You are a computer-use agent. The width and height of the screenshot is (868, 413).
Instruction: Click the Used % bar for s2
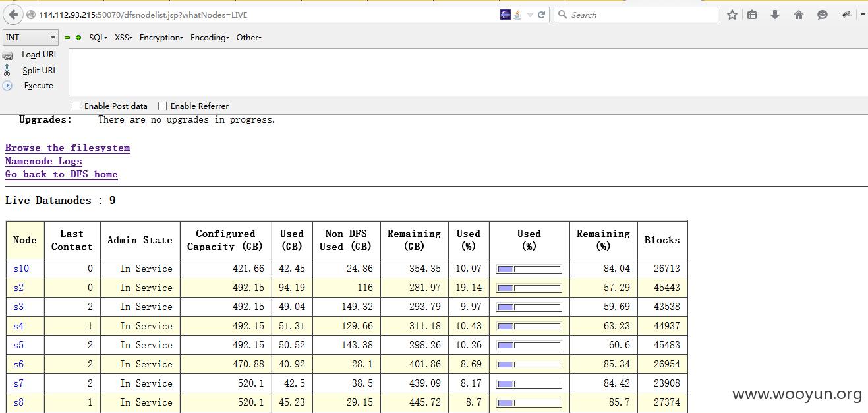coord(529,288)
